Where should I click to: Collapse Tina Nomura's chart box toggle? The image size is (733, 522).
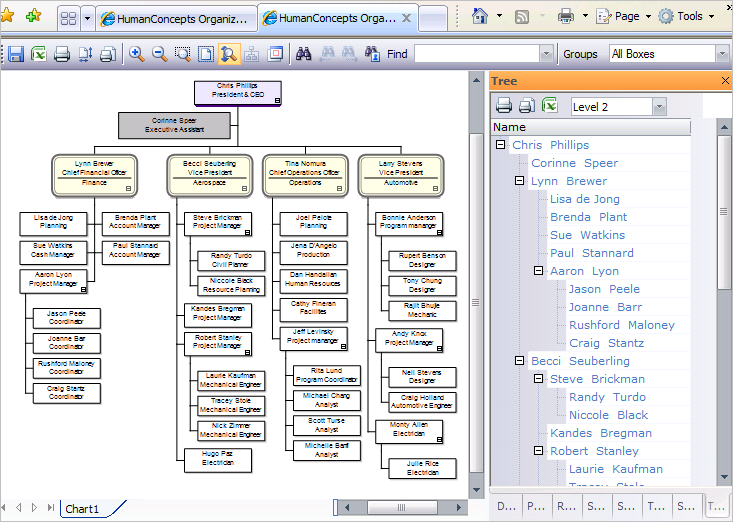pyautogui.click(x=339, y=189)
